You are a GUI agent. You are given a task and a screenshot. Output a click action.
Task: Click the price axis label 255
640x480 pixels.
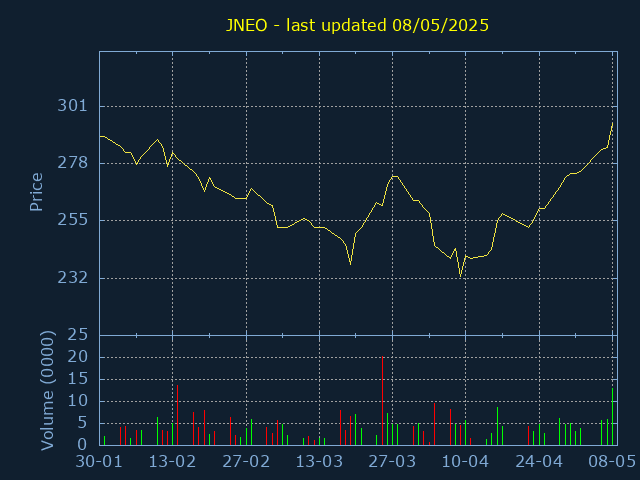[x=73, y=220]
